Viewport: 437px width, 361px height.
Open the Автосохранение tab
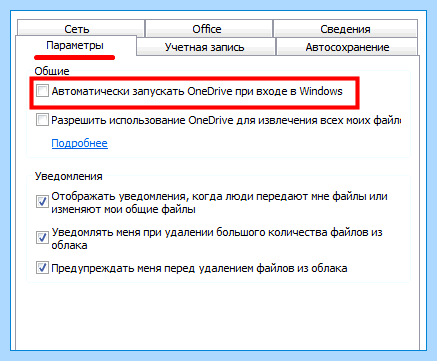(347, 47)
